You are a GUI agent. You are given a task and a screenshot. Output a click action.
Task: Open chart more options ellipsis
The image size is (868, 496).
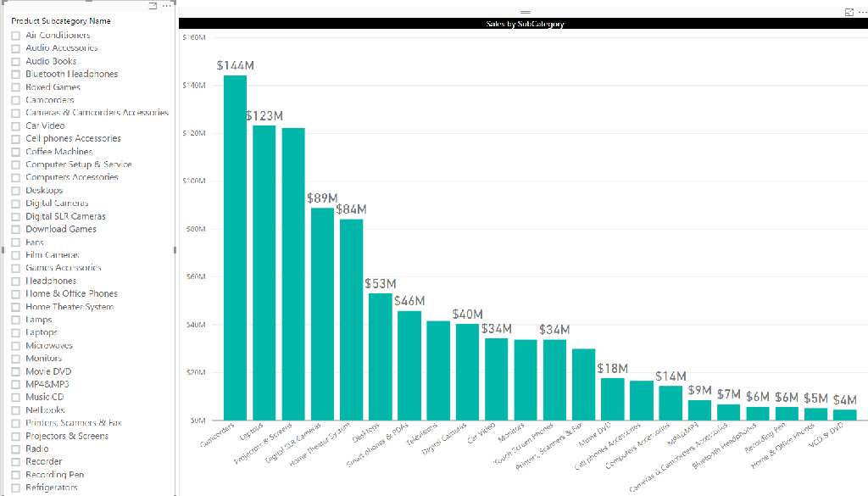(x=862, y=12)
